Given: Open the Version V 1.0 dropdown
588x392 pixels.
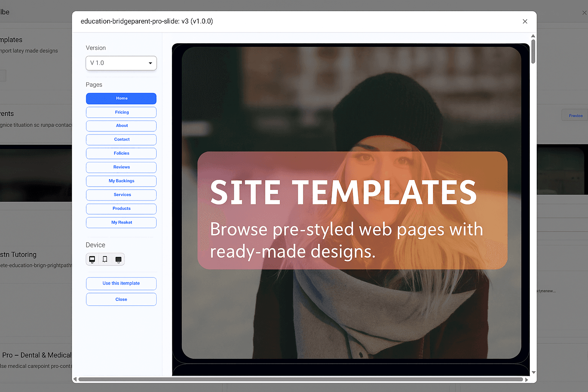Looking at the screenshot, I should pyautogui.click(x=121, y=63).
